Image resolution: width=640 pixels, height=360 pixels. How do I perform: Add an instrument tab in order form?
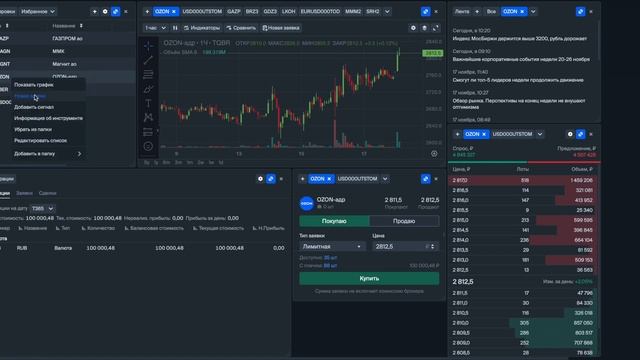click(x=302, y=179)
